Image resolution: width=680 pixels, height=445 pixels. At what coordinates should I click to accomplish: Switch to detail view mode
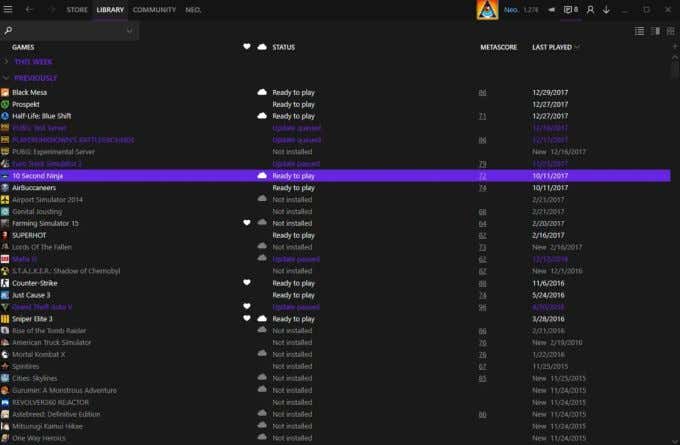656,31
